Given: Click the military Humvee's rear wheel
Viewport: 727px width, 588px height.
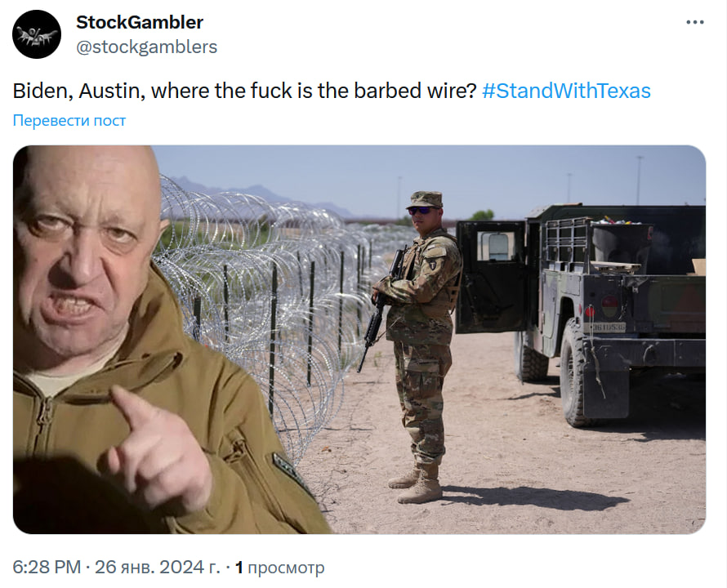Looking at the screenshot, I should point(577,373).
